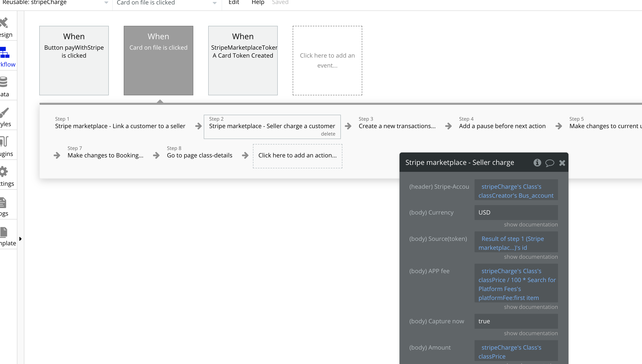Show documentation under Capture now field

(531, 333)
